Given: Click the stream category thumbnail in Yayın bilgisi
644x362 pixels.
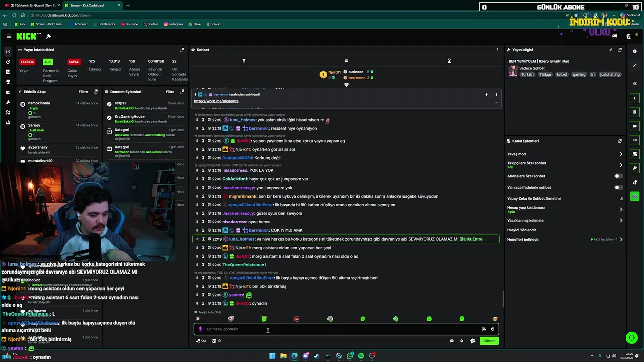Looking at the screenshot, I should [x=513, y=71].
